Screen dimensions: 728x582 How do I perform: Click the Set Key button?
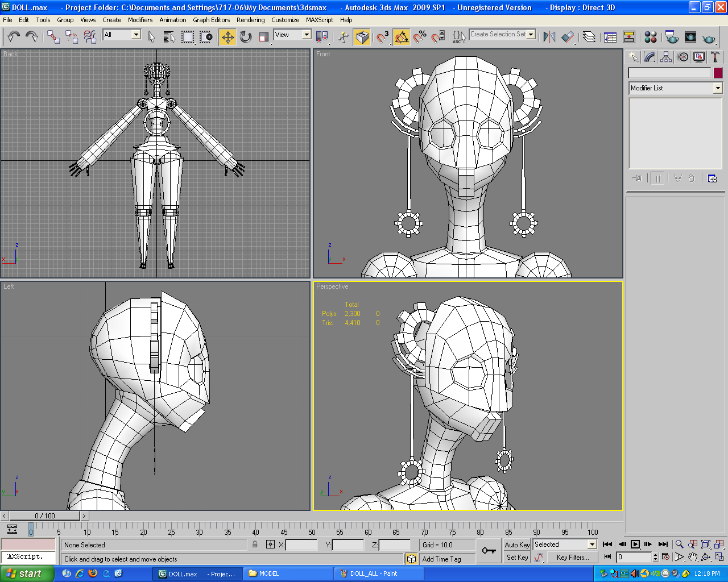point(517,558)
